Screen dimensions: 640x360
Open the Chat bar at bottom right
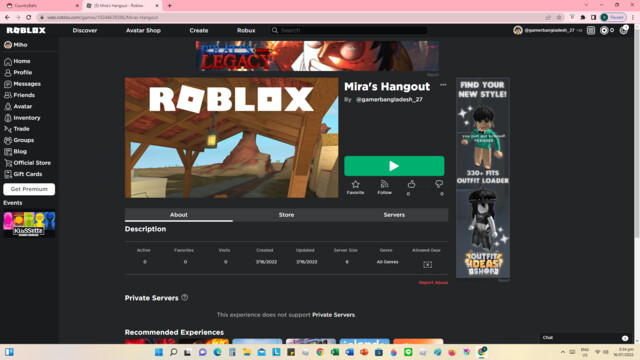point(585,338)
